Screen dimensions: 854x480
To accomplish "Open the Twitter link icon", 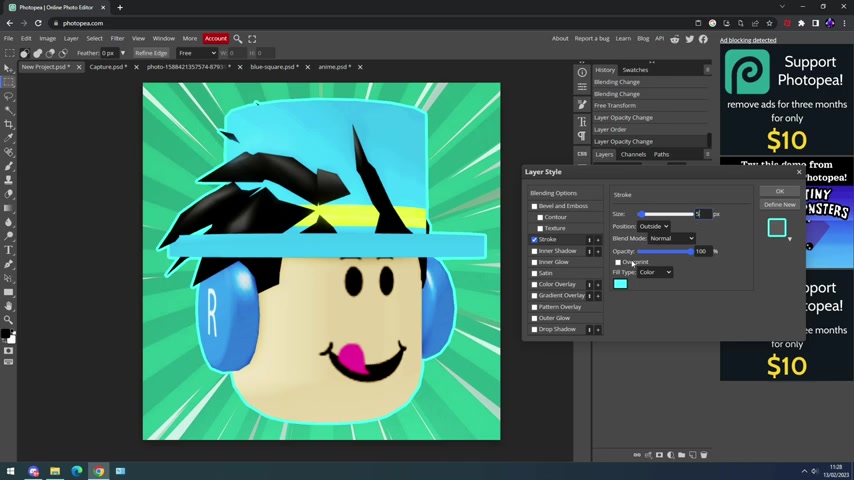I will pyautogui.click(x=690, y=39).
